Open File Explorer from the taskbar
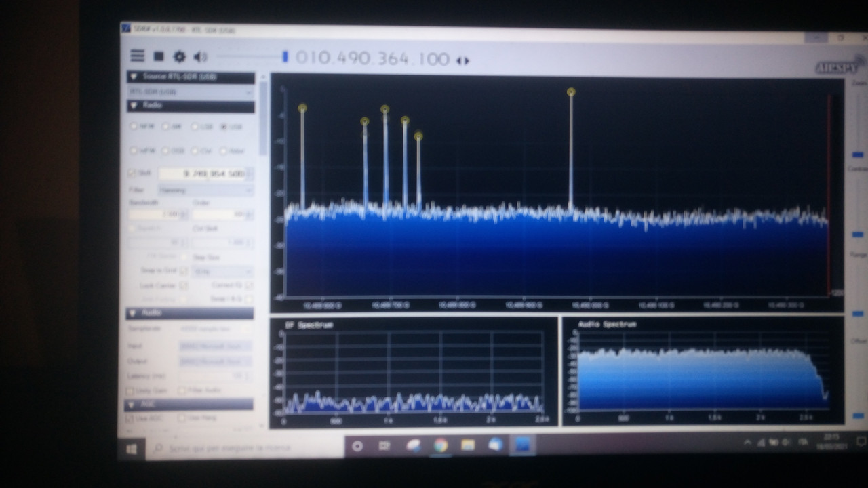 (468, 445)
